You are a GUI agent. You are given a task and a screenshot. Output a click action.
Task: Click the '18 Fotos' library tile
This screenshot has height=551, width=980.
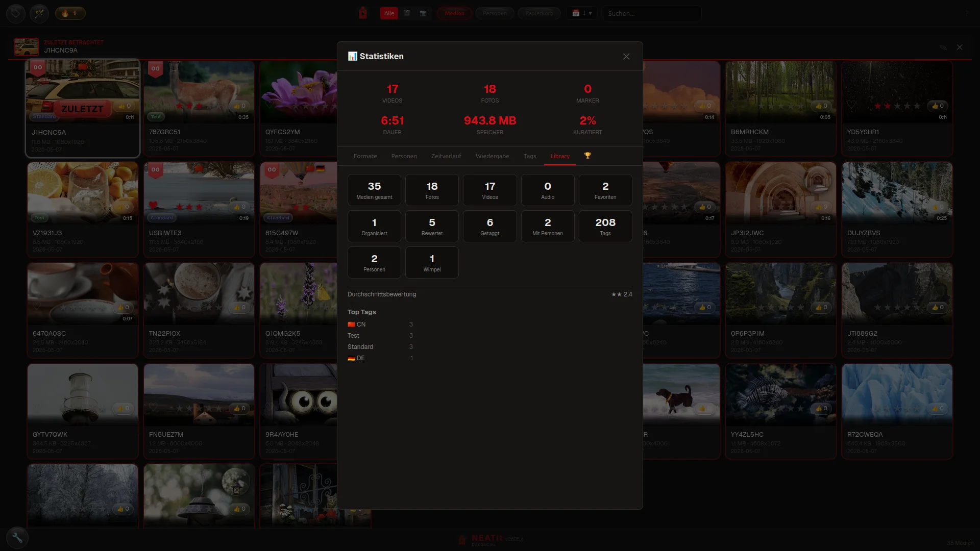(432, 190)
